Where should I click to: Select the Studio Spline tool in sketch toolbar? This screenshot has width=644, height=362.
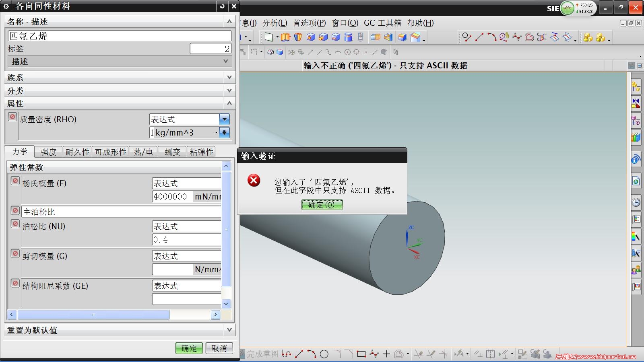[374, 354]
